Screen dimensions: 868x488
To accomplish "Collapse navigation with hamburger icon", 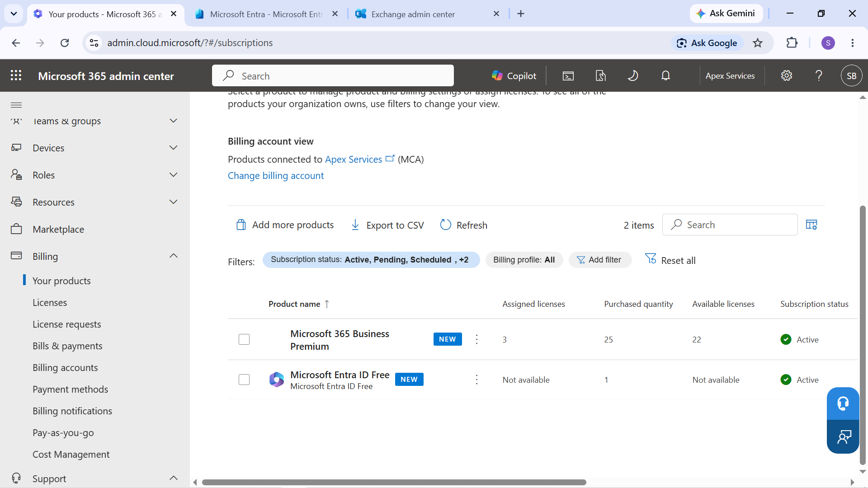I will click(x=16, y=105).
